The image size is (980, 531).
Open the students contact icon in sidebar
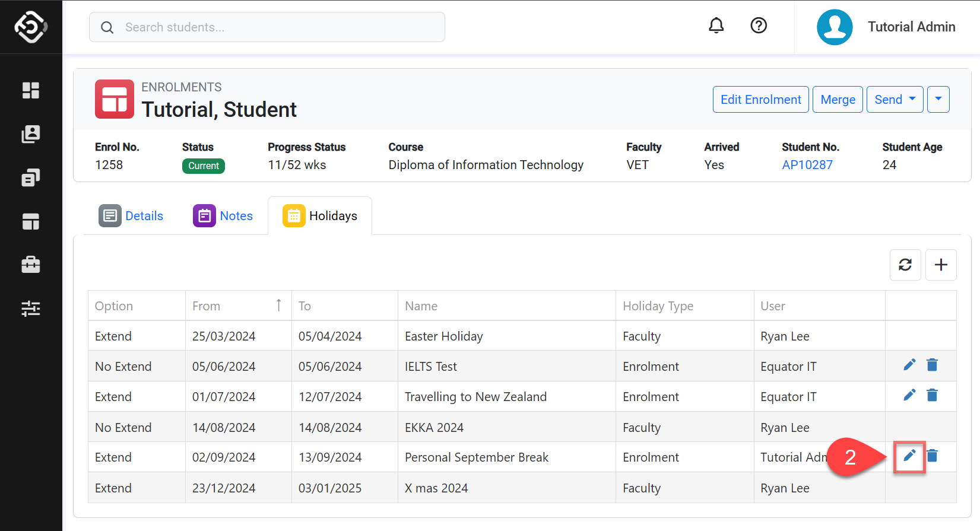(31, 134)
